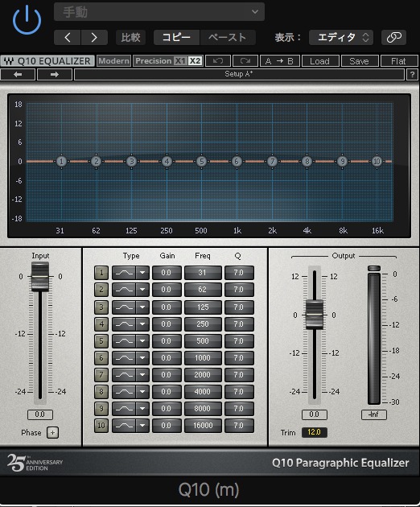Toggle band 4 on/off button

point(101,324)
